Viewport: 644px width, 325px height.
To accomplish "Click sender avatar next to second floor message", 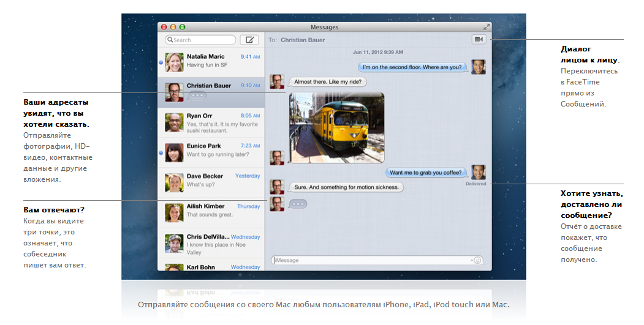I will 479,67.
